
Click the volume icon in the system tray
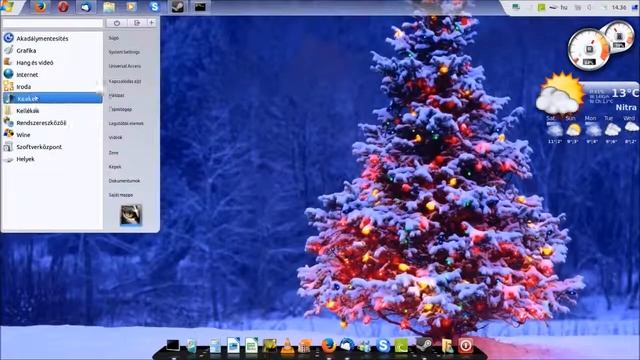[x=590, y=7]
